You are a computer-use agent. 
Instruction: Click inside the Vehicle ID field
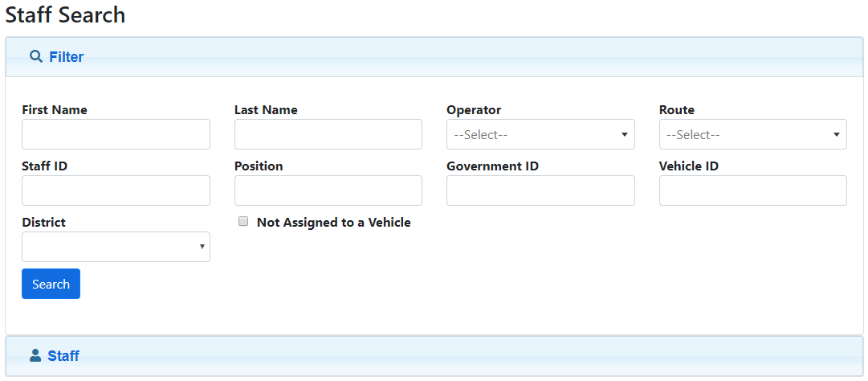[x=752, y=190]
